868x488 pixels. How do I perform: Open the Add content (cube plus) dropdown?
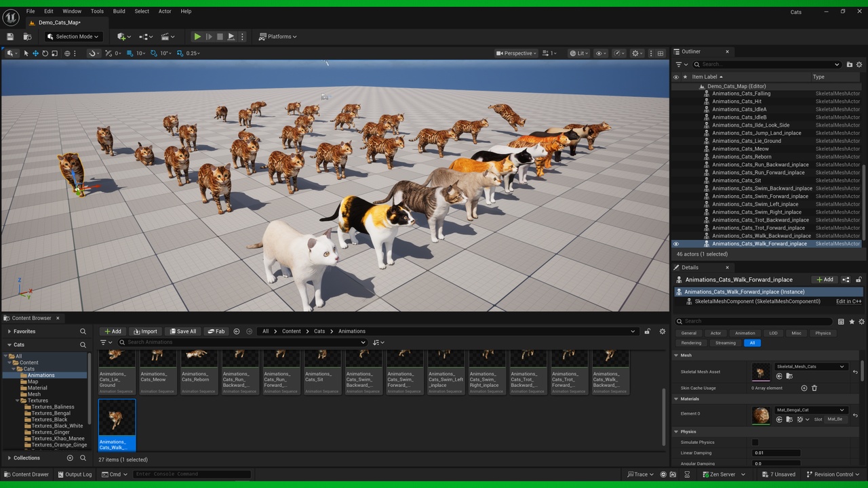point(124,37)
